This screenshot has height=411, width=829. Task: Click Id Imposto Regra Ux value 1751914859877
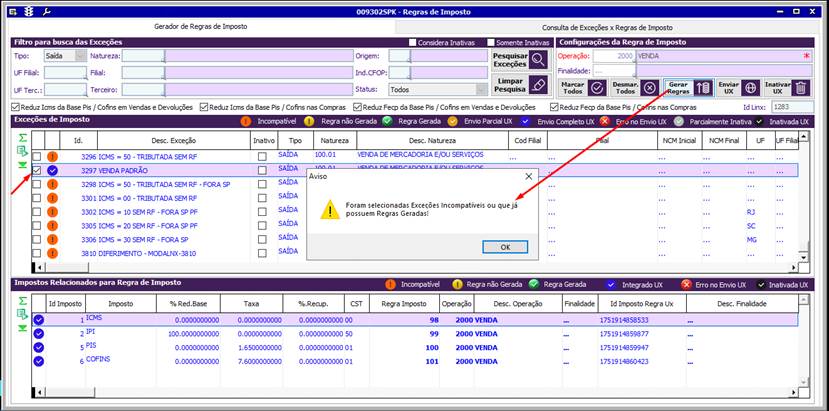pos(624,334)
